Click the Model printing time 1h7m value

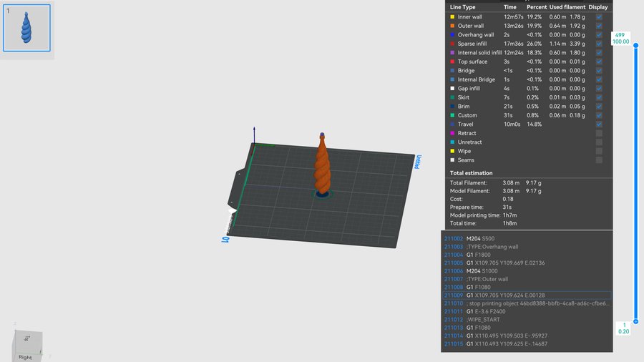509,215
